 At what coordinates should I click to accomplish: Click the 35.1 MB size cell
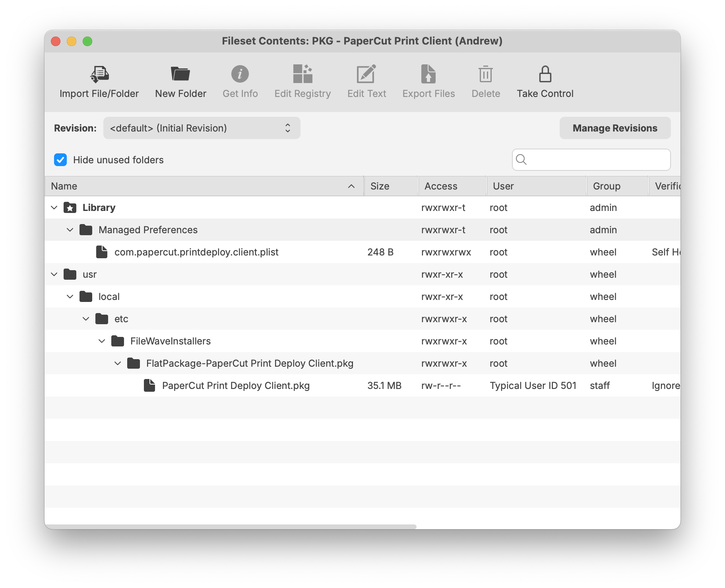[384, 385]
